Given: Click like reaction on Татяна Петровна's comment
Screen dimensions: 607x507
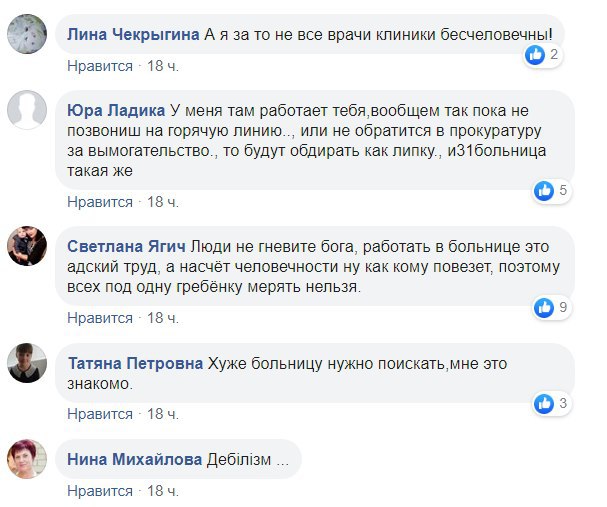Looking at the screenshot, I should point(544,403).
